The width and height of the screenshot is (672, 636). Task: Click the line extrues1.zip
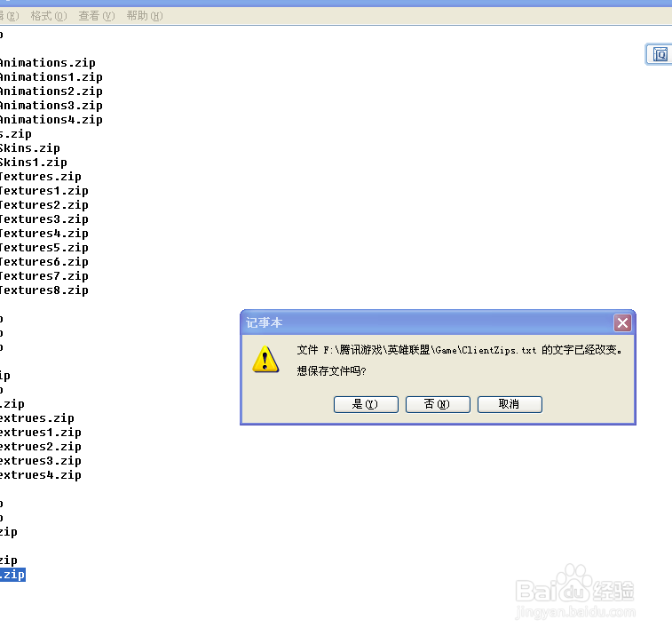pos(41,433)
